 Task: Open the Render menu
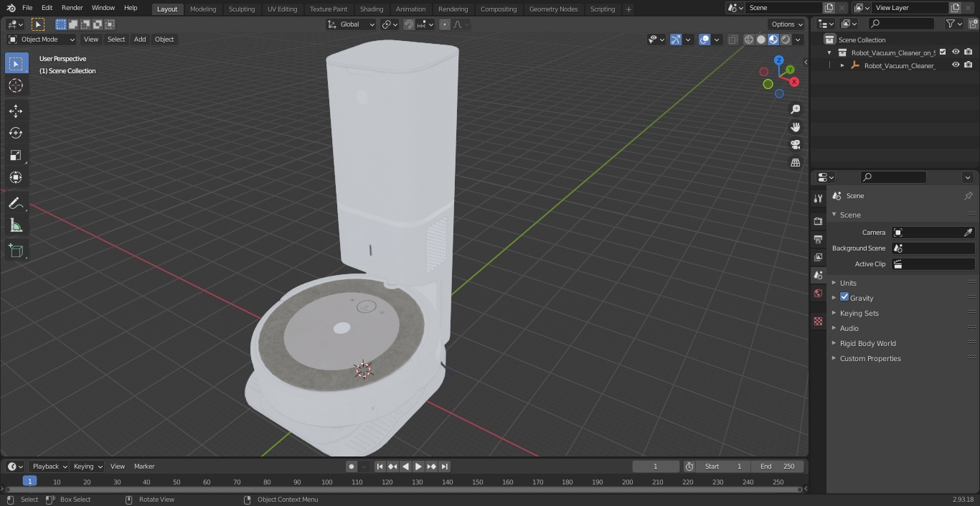[x=72, y=8]
